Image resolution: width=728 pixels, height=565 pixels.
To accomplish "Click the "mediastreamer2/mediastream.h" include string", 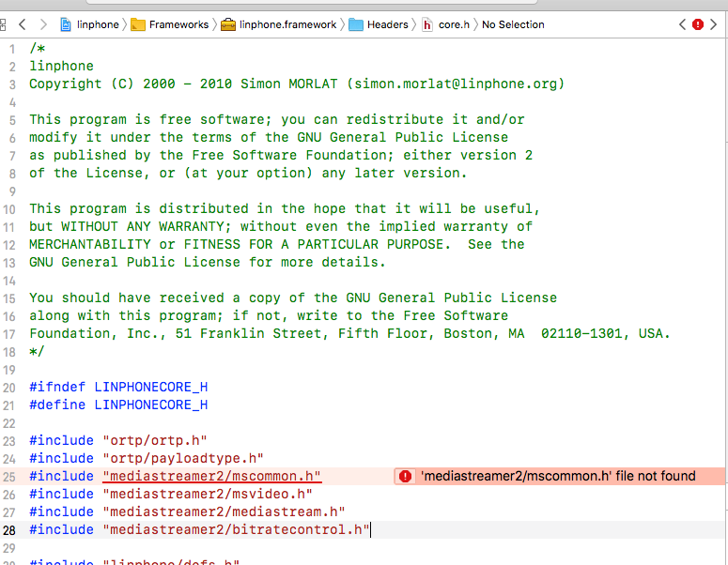I will click(x=224, y=512).
